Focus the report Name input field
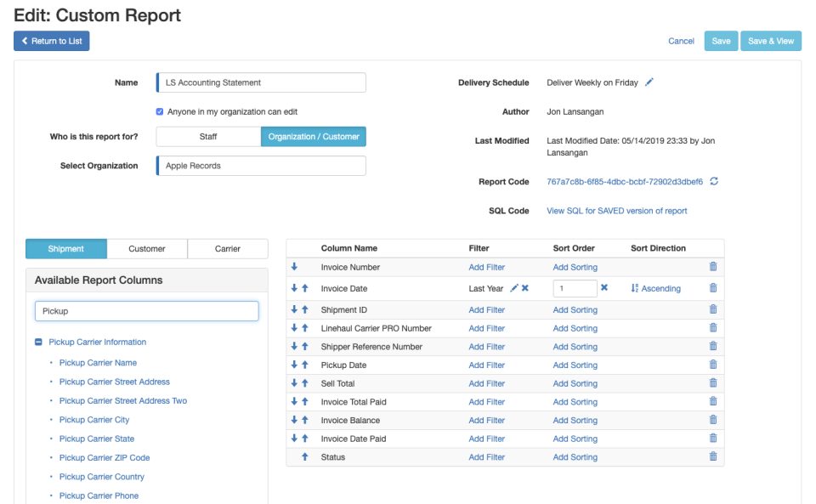This screenshot has width=816, height=504. tap(261, 82)
